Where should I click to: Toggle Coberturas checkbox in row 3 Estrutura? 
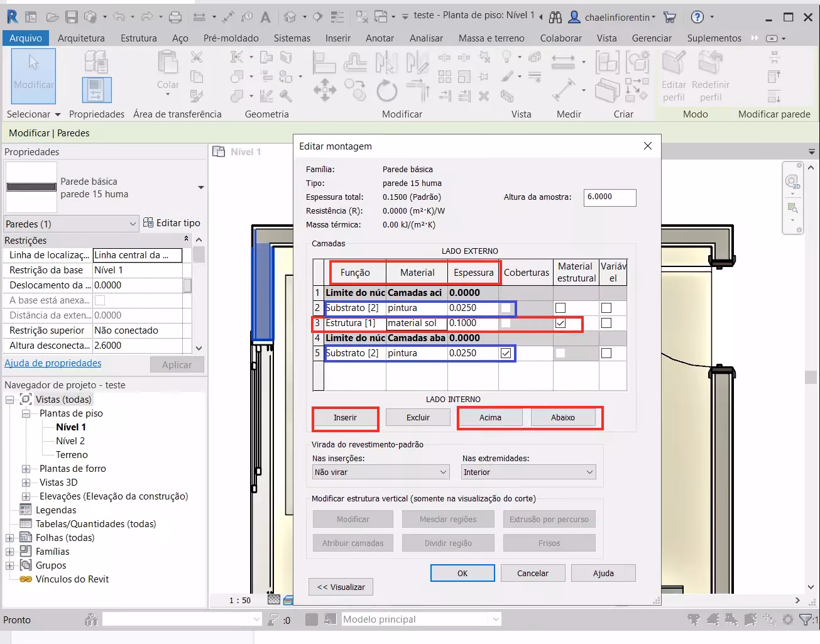[506, 323]
